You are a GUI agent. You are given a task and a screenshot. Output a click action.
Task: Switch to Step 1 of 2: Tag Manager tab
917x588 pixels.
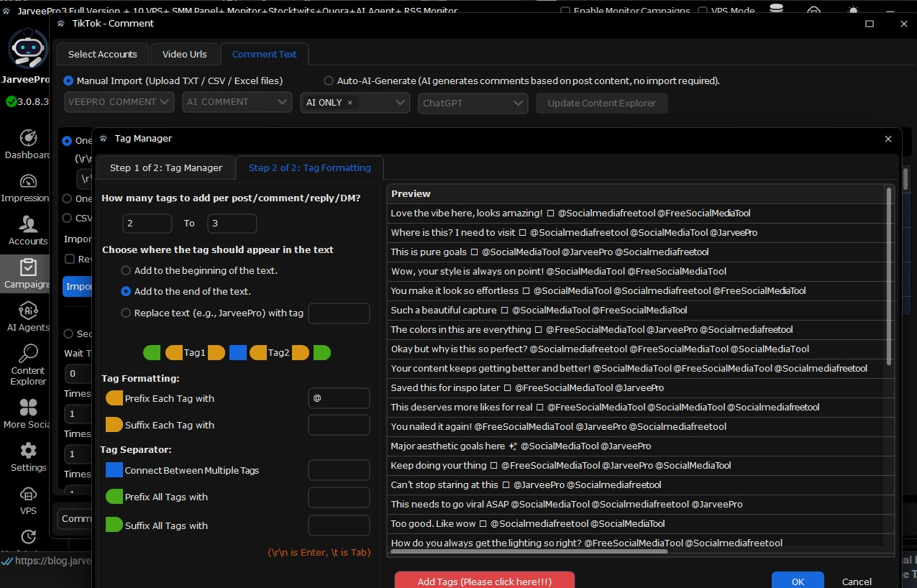click(x=166, y=168)
